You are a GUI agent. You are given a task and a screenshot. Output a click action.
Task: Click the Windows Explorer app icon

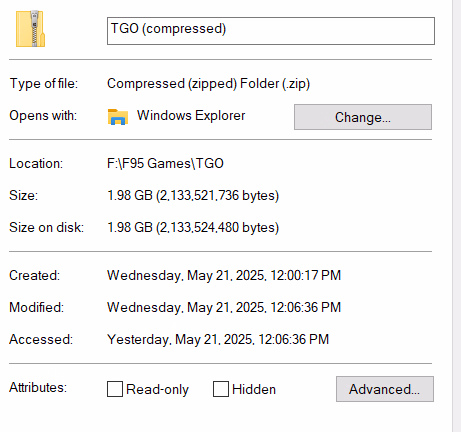118,116
